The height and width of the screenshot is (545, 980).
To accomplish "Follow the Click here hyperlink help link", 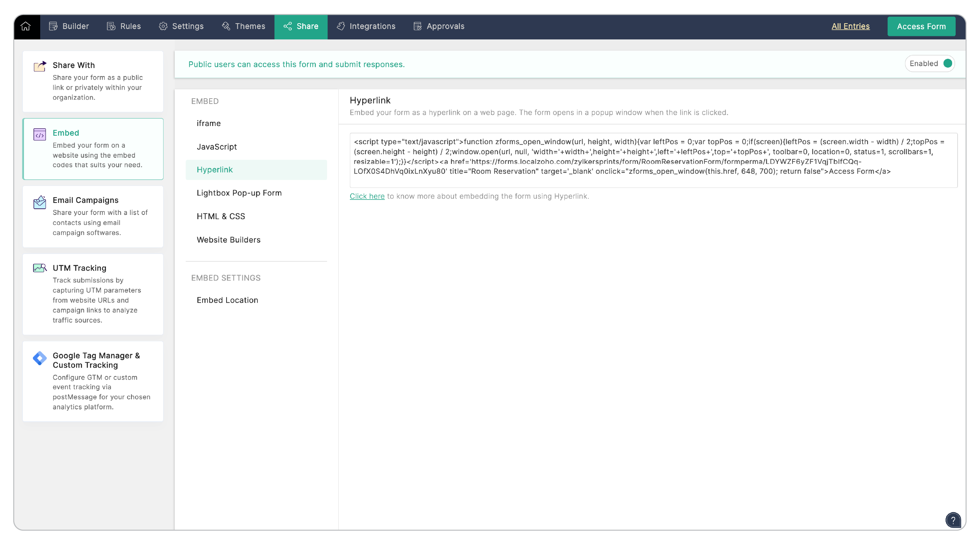I will click(x=367, y=196).
